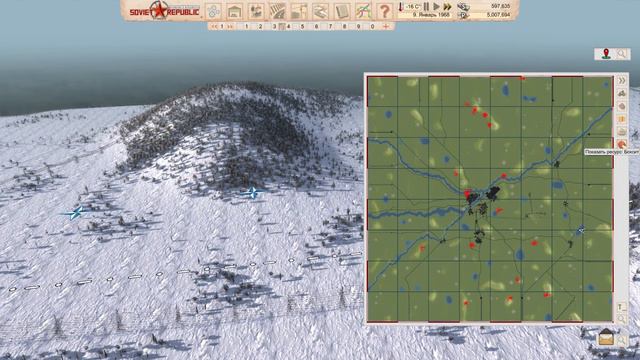Open the roads and rails building icon

tap(278, 11)
